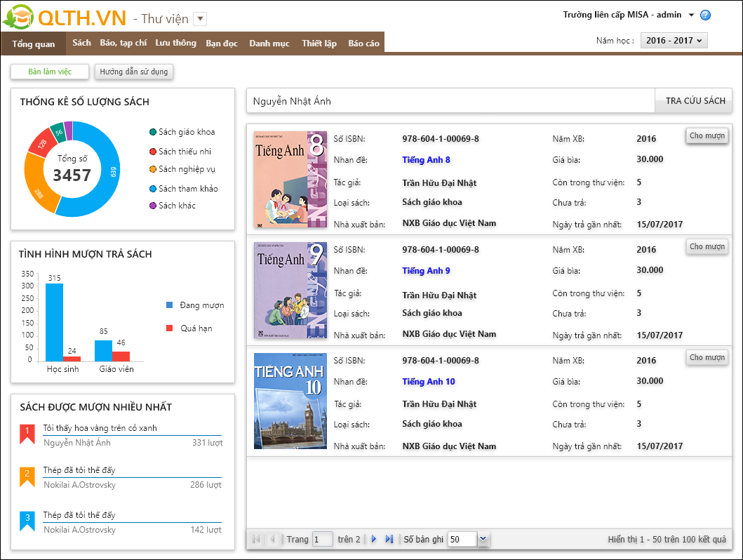This screenshot has width=743, height=560.
Task: Jump to last page in pagination
Action: pyautogui.click(x=389, y=539)
